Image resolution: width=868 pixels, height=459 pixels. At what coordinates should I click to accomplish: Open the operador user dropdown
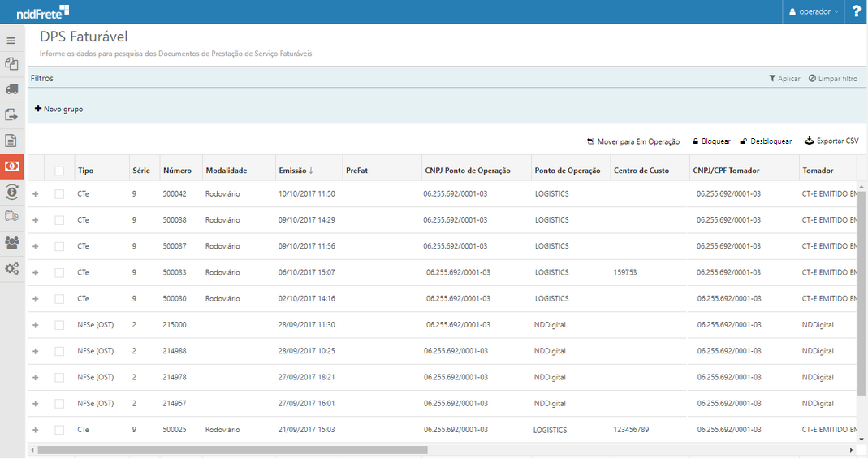(814, 11)
